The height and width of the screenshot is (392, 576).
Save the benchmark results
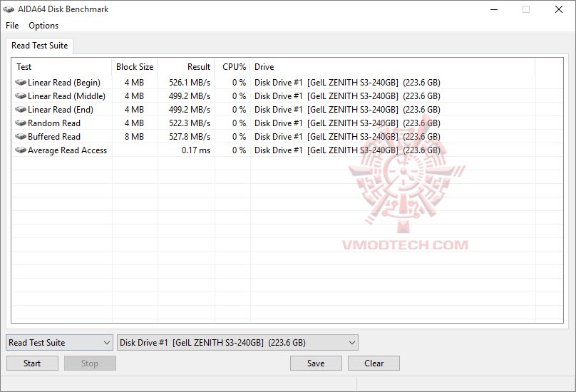pos(316,363)
